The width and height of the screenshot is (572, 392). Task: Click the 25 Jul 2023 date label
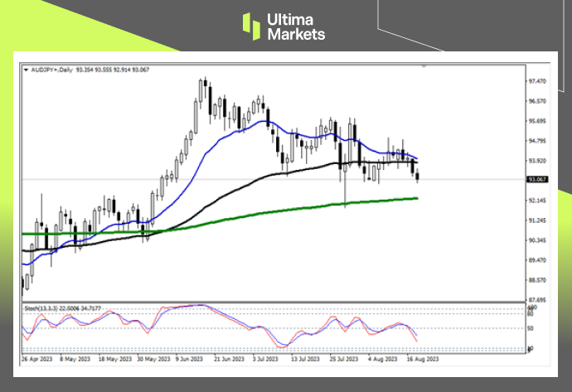344,359
